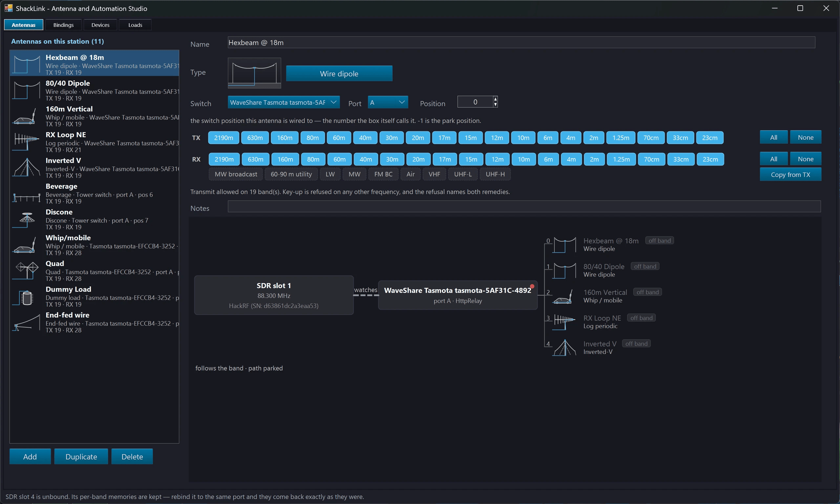The height and width of the screenshot is (504, 840).
Task: Switch to the Bindings tab
Action: pyautogui.click(x=64, y=25)
